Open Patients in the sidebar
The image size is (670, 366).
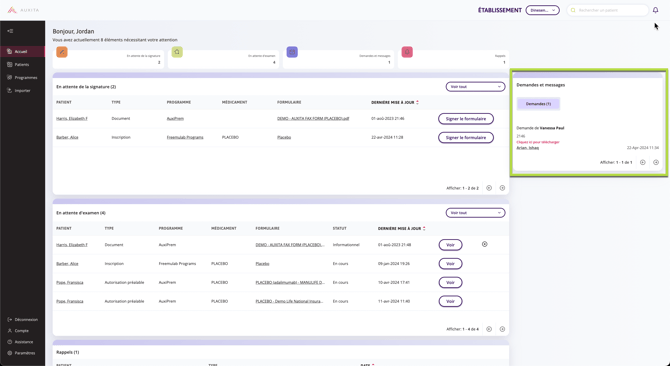click(22, 64)
